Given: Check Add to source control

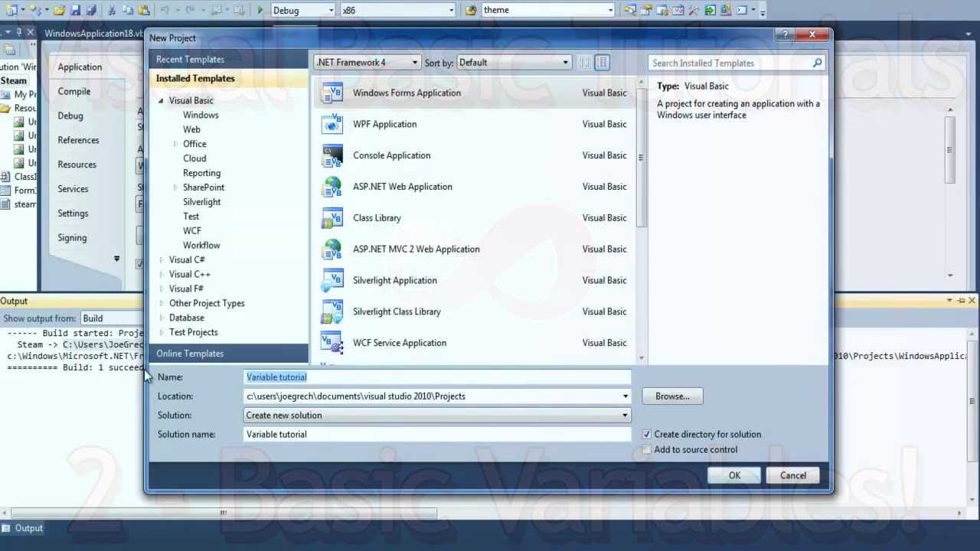Looking at the screenshot, I should pos(647,449).
